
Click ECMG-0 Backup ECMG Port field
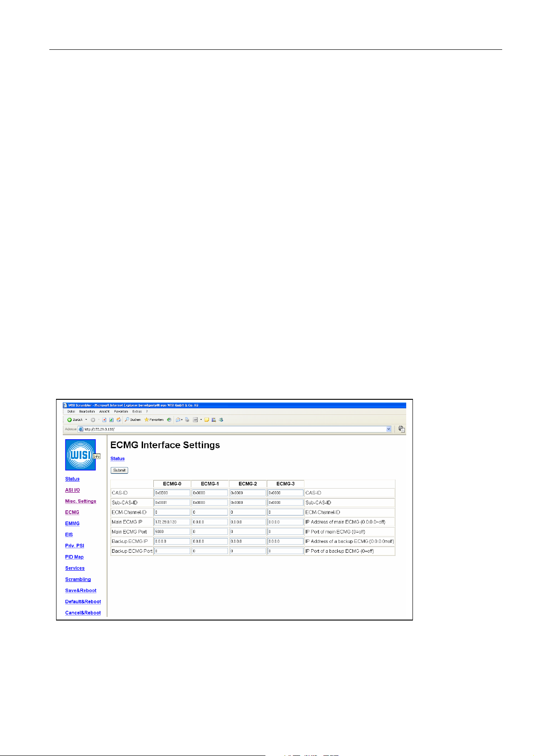pyautogui.click(x=172, y=551)
